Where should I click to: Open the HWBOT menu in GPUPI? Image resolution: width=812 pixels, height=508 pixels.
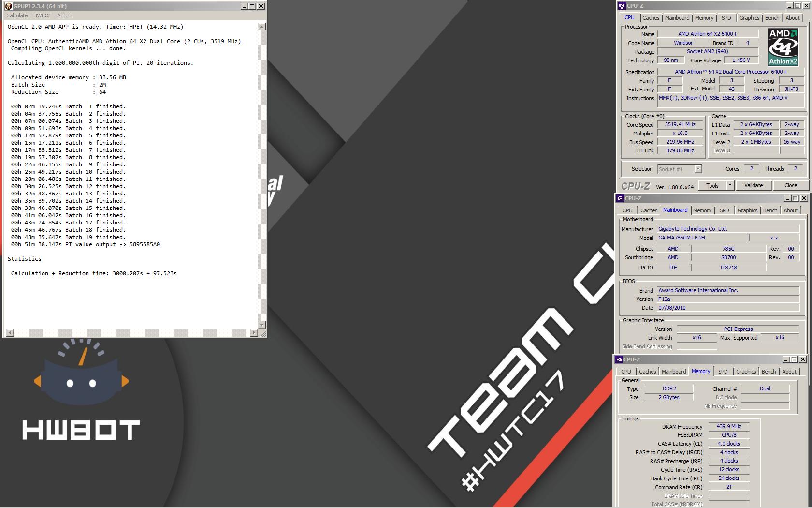pyautogui.click(x=42, y=15)
